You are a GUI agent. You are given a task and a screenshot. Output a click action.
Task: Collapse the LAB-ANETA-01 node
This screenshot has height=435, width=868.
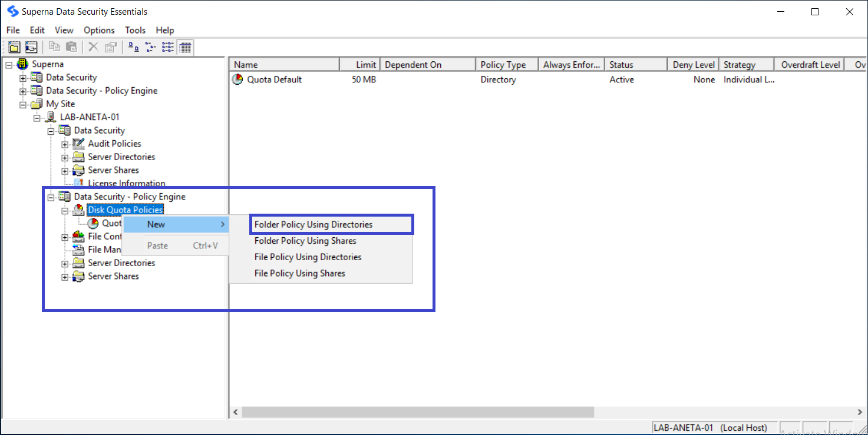37,118
